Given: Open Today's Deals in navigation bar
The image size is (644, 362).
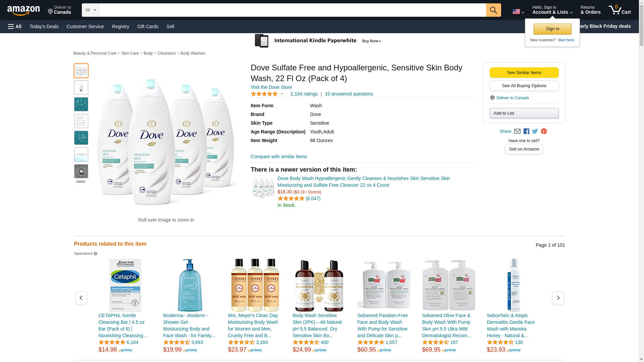Looking at the screenshot, I should [x=44, y=26].
